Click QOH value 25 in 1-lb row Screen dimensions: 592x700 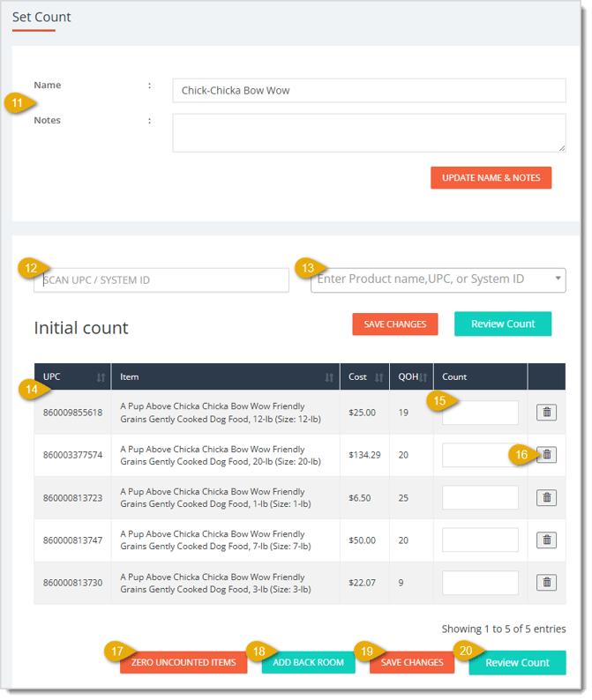click(403, 498)
